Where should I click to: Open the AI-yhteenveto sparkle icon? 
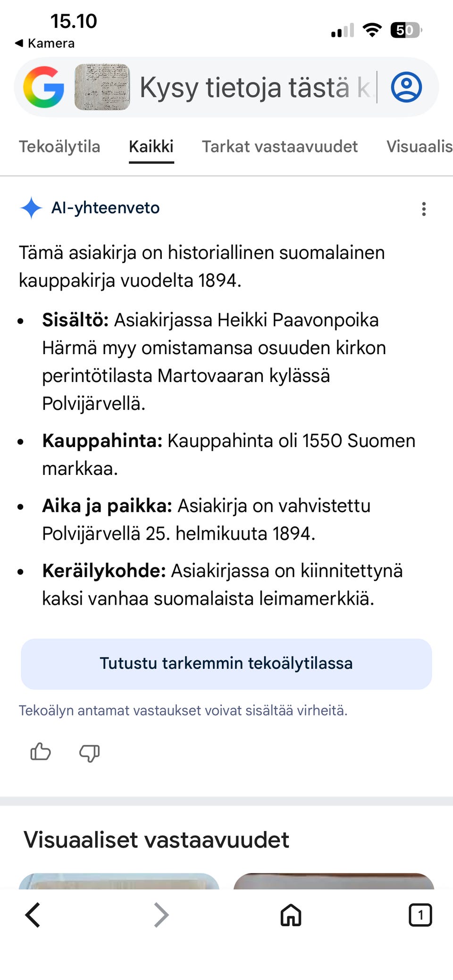31,208
